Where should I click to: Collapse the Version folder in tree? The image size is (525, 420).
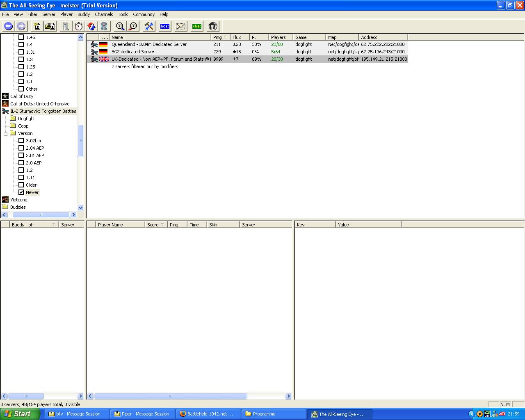pyautogui.click(x=6, y=133)
